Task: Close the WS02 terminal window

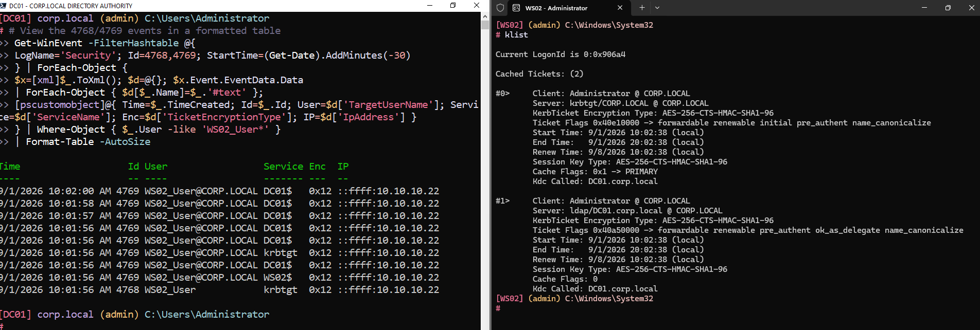Action: click(971, 8)
